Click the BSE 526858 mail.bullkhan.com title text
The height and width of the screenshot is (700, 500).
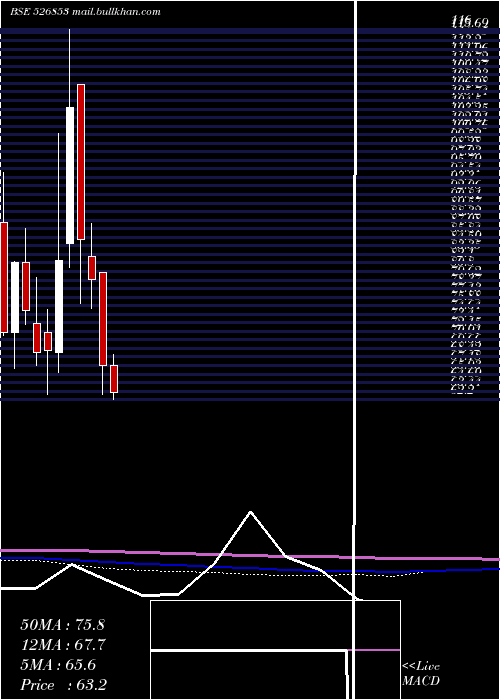pyautogui.click(x=85, y=12)
